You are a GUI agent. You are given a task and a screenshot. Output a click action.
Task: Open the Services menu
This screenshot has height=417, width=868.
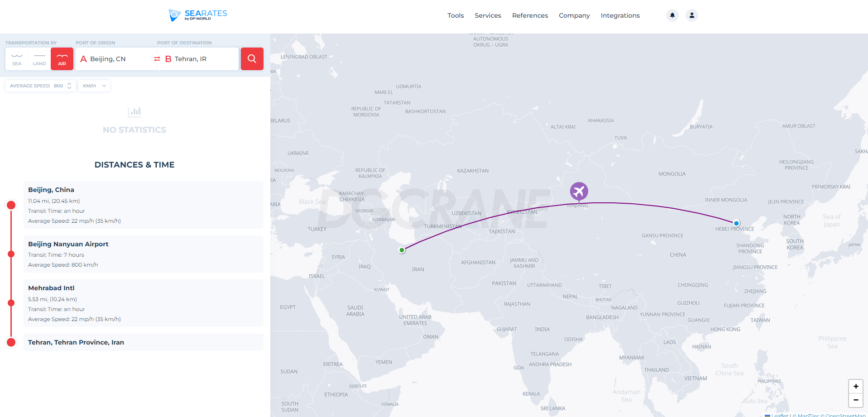488,15
